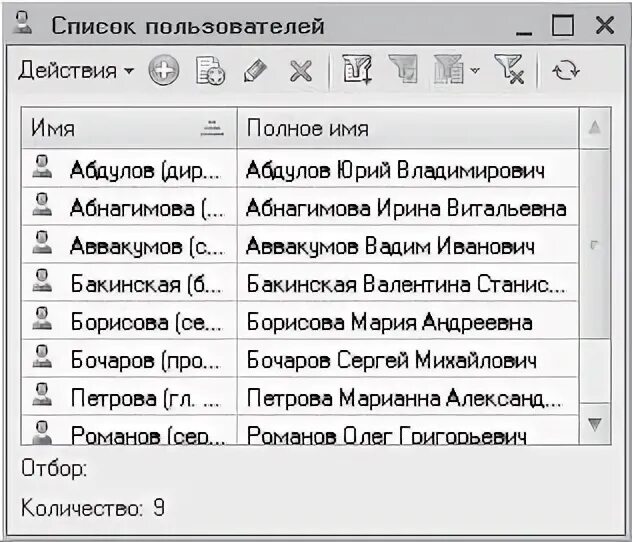Click the refresh list icon
The width and height of the screenshot is (632, 542).
[566, 71]
